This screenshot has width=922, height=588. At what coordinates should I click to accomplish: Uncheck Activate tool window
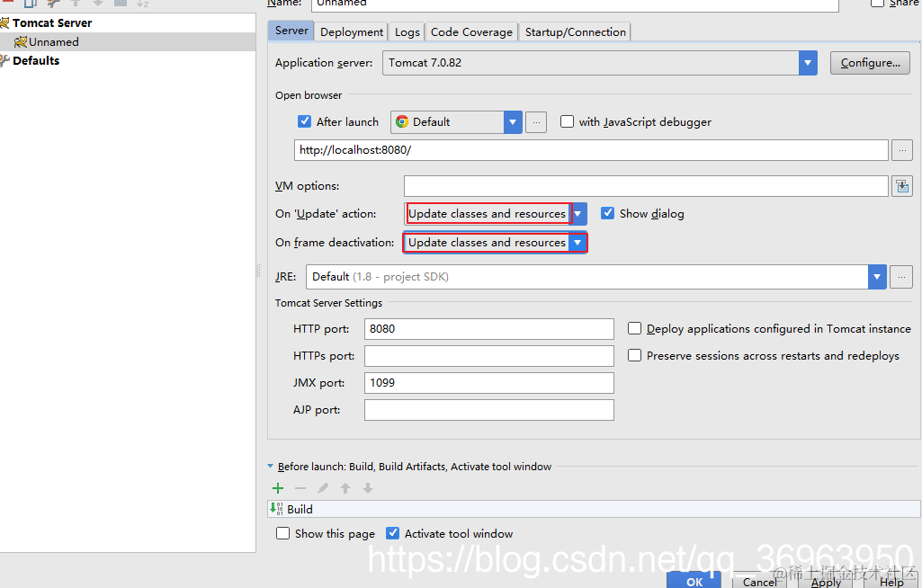click(392, 533)
